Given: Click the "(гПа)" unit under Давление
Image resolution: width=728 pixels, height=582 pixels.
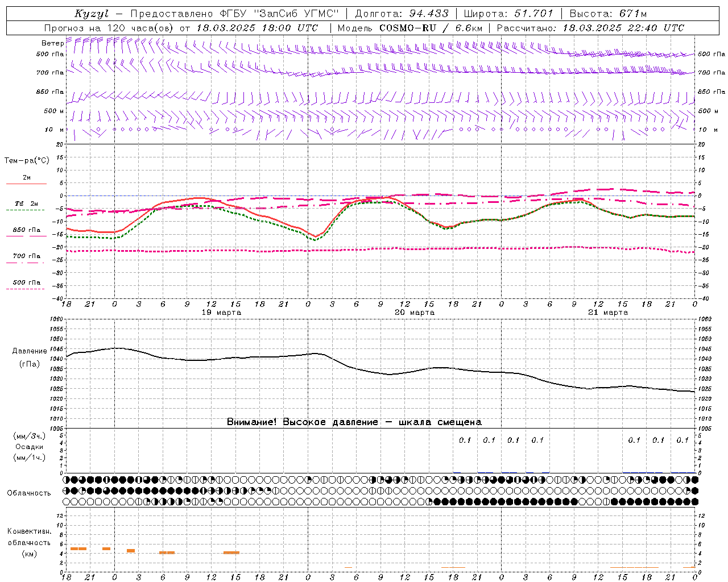Looking at the screenshot, I should point(30,364).
